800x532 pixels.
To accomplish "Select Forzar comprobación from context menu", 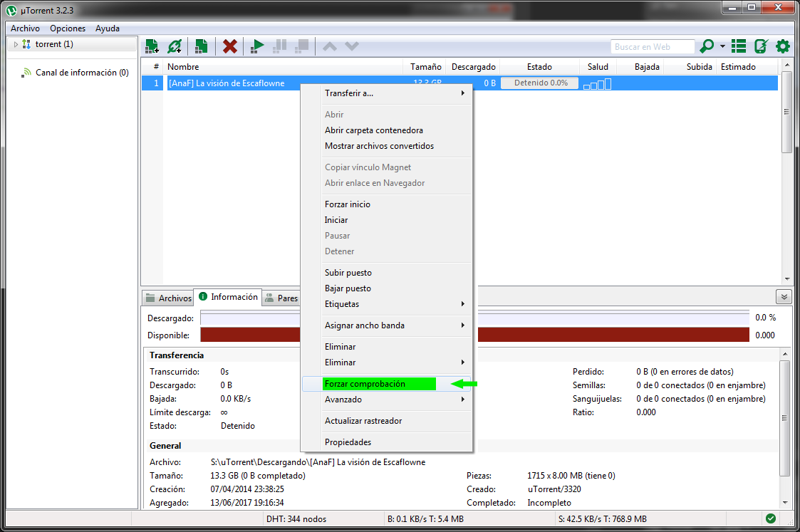I will point(378,383).
